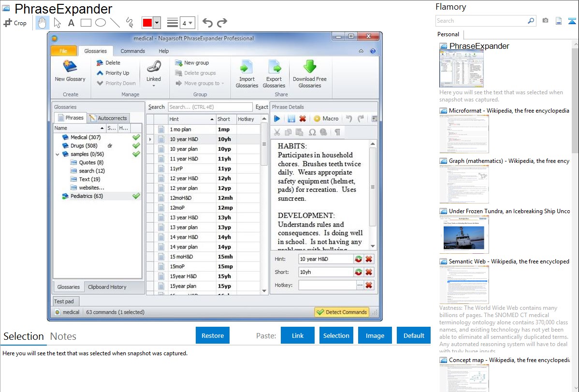
Task: Choose the text annotation tool
Action: pyautogui.click(x=71, y=23)
